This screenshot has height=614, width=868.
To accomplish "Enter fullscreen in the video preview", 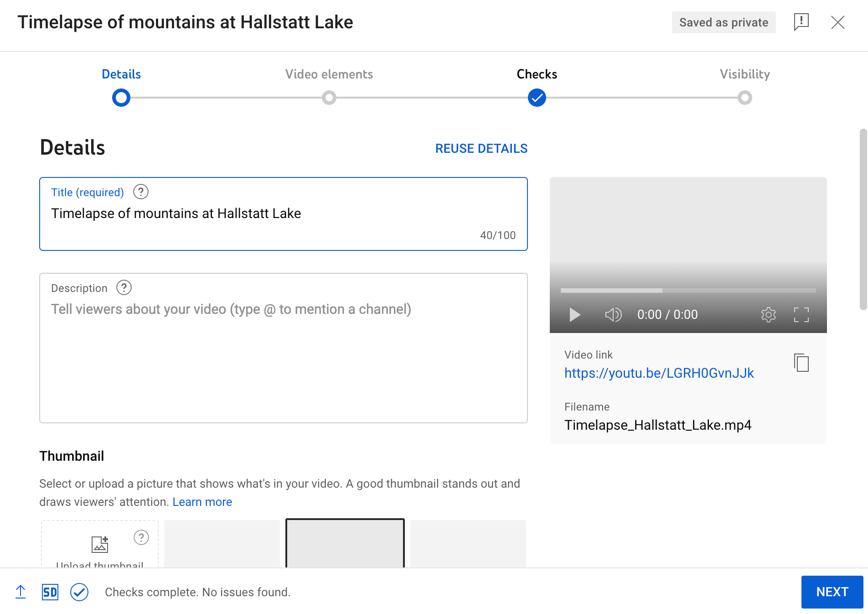I will [x=801, y=315].
